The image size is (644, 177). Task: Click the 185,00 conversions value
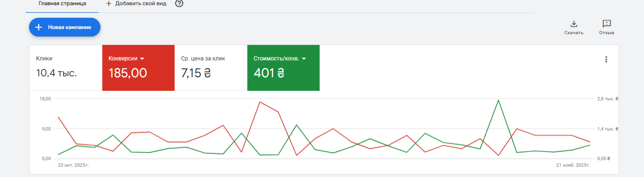pyautogui.click(x=128, y=73)
